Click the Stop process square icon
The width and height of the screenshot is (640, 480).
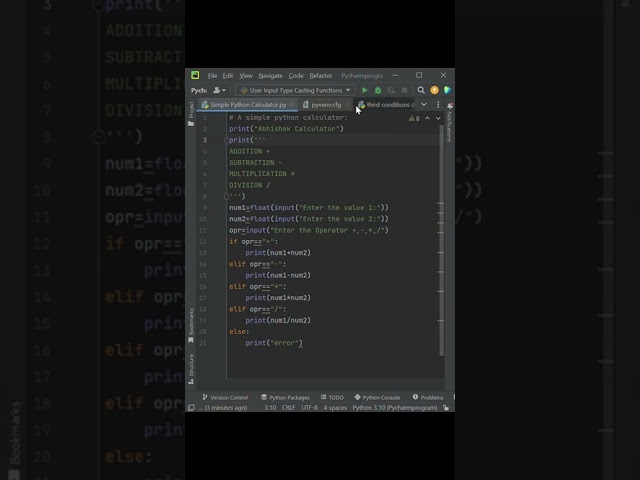tap(404, 90)
